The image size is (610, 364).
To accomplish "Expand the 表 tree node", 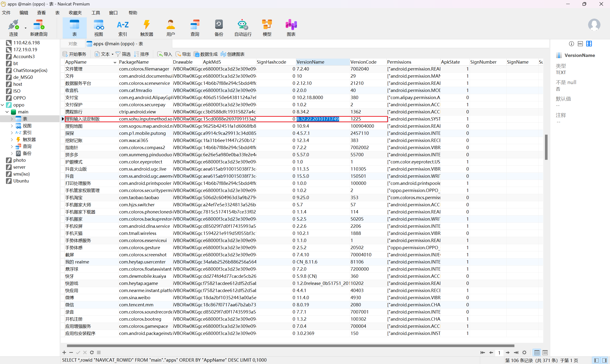I will pyautogui.click(x=12, y=119).
